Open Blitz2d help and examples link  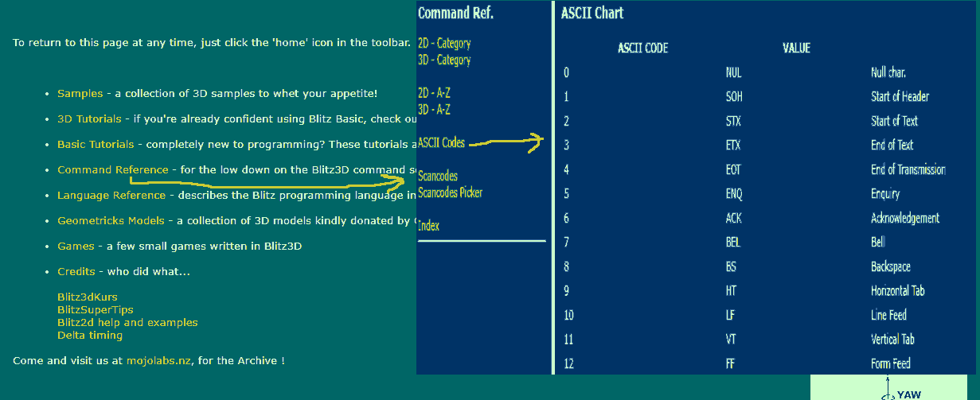tap(127, 323)
